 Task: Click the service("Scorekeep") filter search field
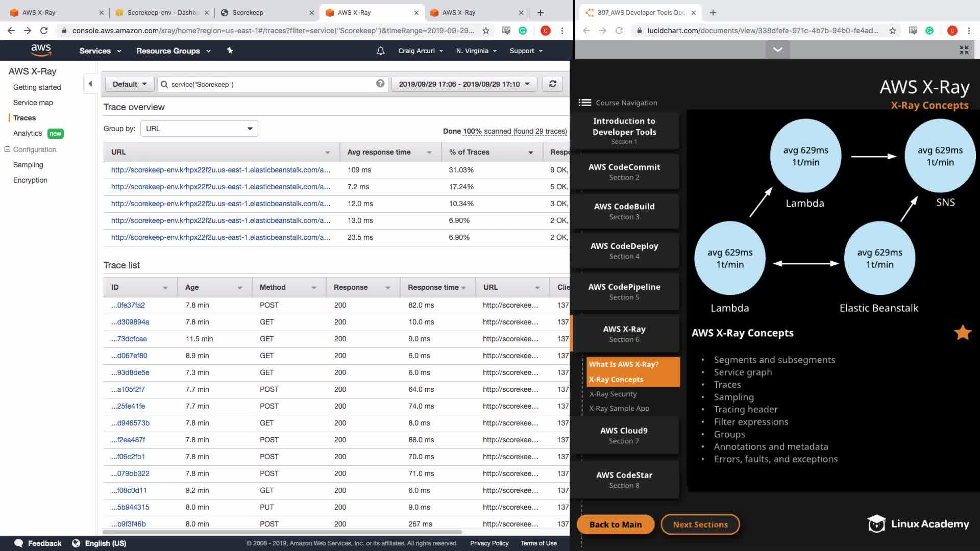(271, 84)
